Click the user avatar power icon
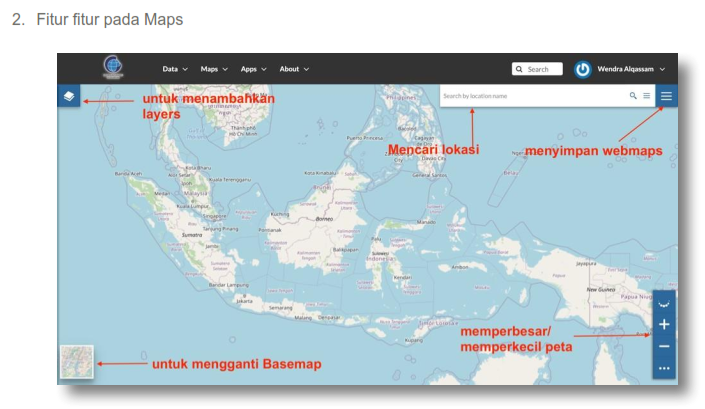The height and width of the screenshot is (409, 705). (583, 69)
